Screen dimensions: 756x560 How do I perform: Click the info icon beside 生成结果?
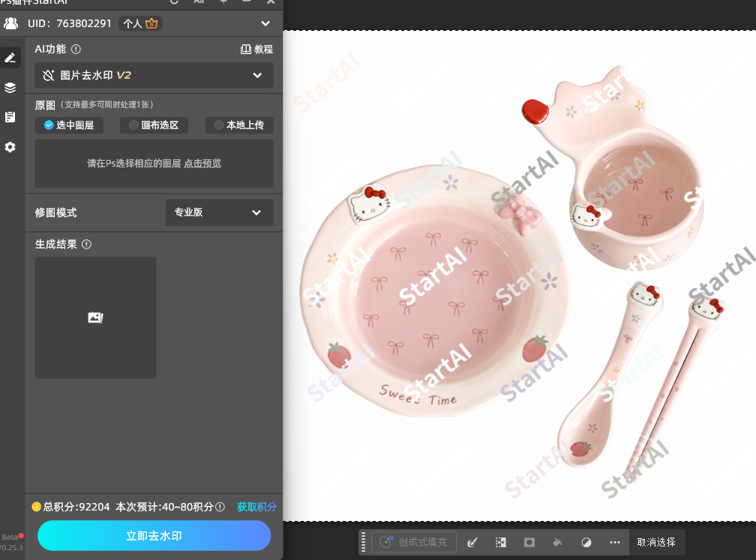click(87, 244)
